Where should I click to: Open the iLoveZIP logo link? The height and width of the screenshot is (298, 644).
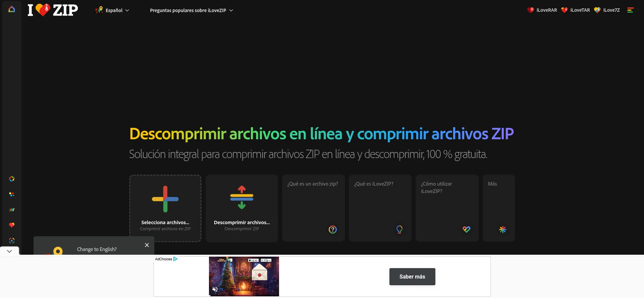click(x=53, y=10)
